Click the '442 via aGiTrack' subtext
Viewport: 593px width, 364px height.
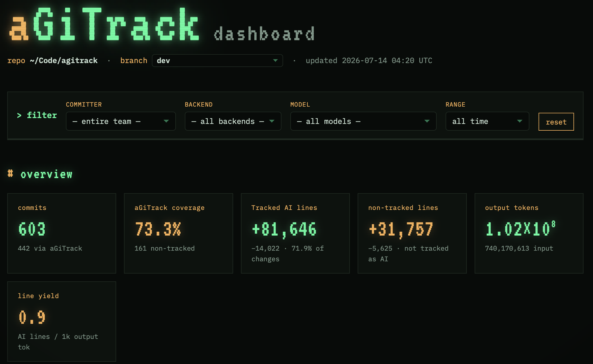[50, 248]
